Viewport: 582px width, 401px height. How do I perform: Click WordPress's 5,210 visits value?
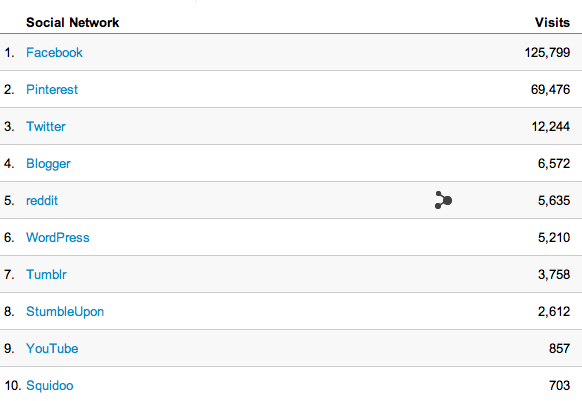[x=554, y=237]
